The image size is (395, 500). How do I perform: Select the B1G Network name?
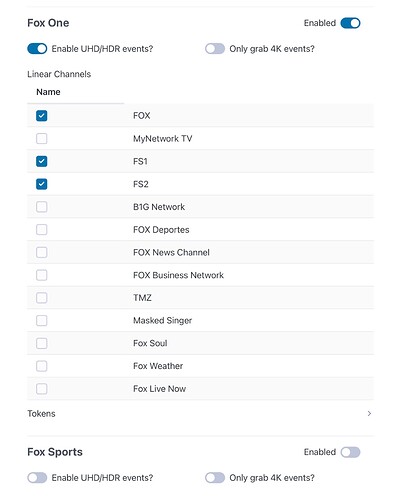[x=159, y=207]
